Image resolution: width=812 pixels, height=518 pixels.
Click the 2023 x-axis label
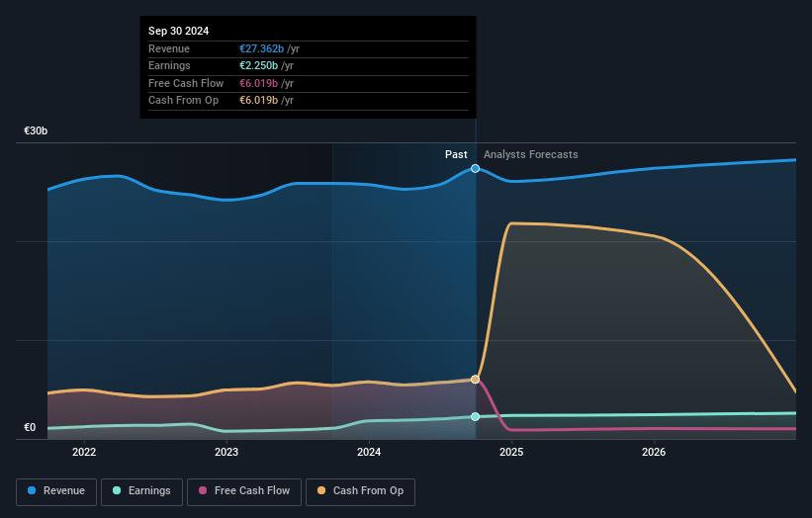(226, 452)
